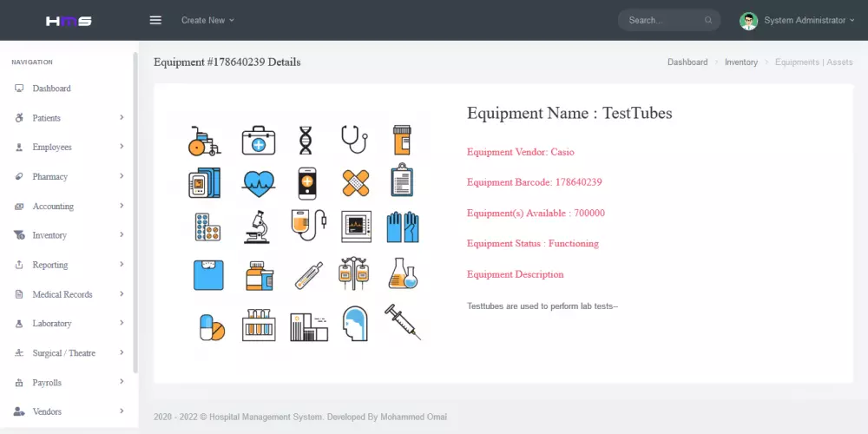
Task: Expand the Employees chevron
Action: point(122,147)
